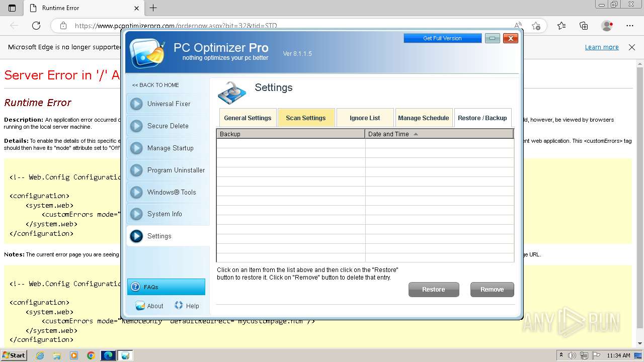
Task: Show hidden tray icons
Action: click(x=561, y=355)
